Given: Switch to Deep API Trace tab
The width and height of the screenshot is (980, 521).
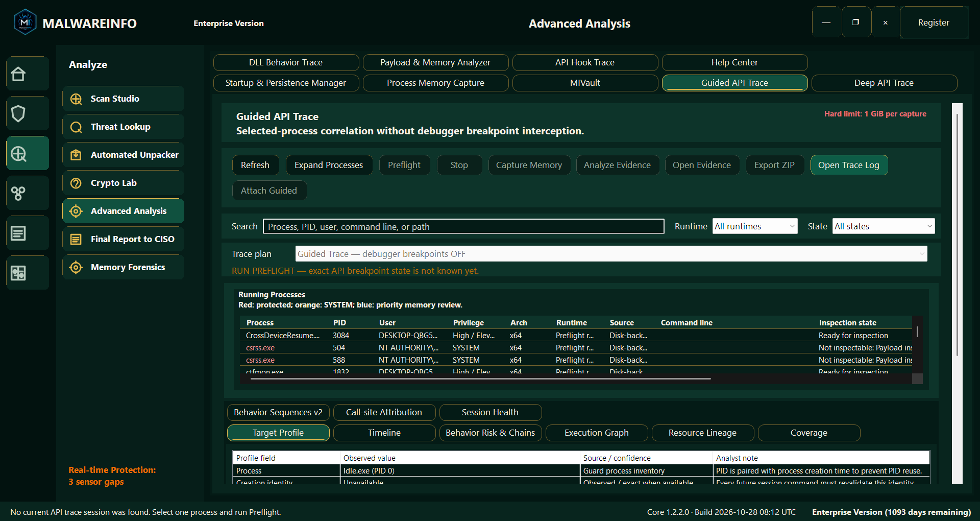Looking at the screenshot, I should click(x=884, y=83).
